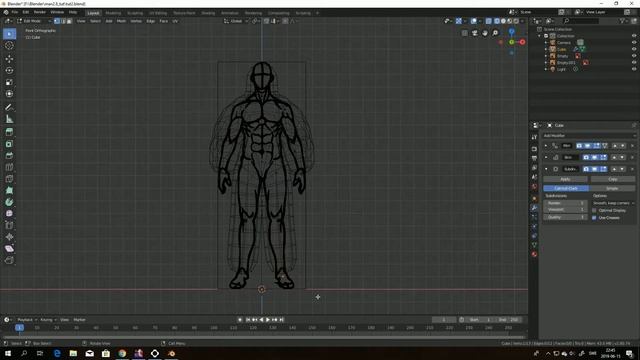Switch to vertex select mode
Screen dimensions: 640x360
coord(57,21)
